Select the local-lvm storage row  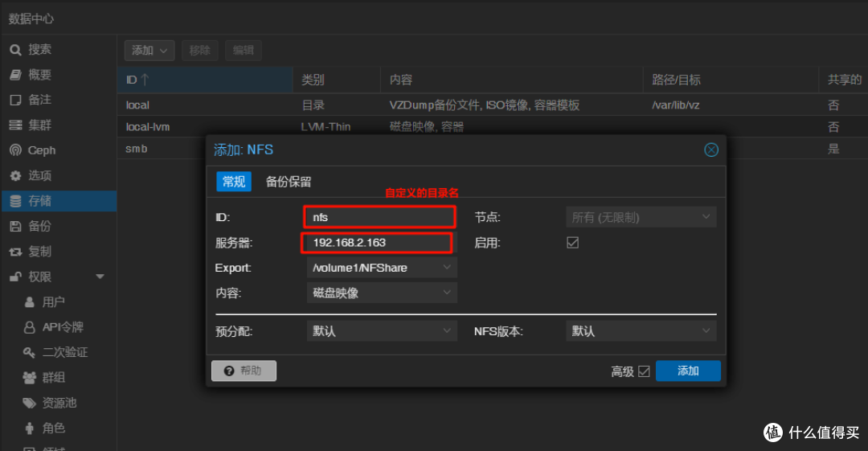pyautogui.click(x=493, y=127)
